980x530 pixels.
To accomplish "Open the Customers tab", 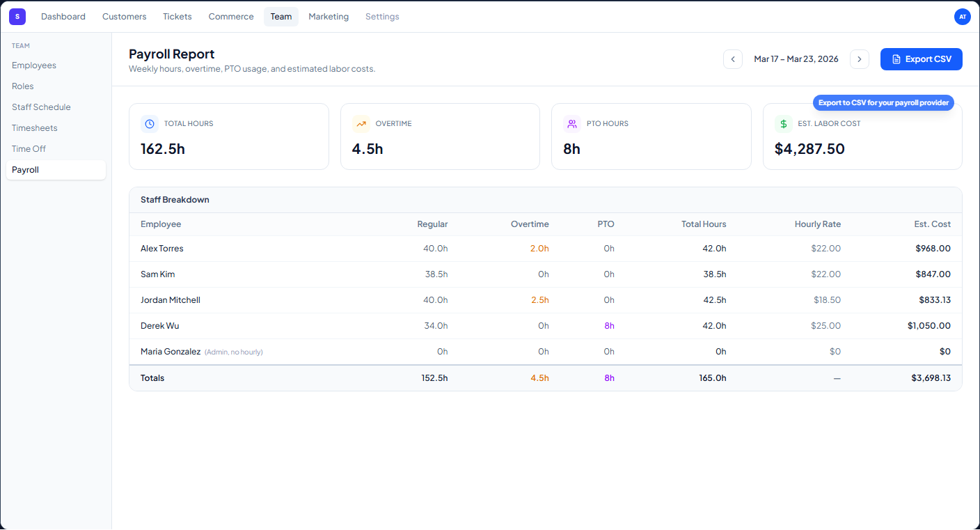I will [x=125, y=17].
